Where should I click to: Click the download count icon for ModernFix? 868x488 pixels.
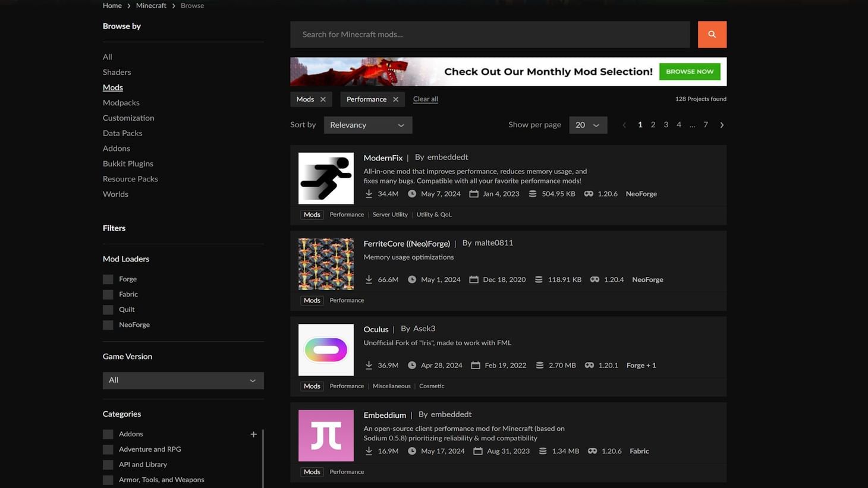(x=369, y=193)
